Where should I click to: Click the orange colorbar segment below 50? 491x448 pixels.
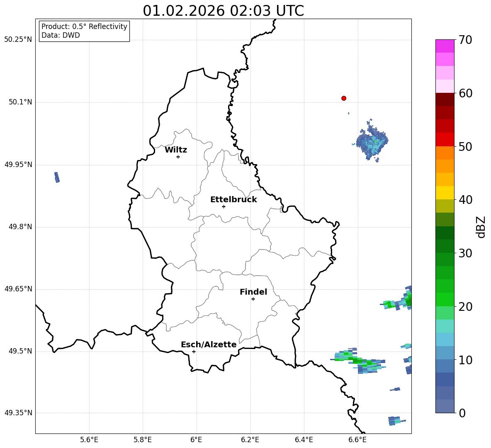pyautogui.click(x=445, y=153)
